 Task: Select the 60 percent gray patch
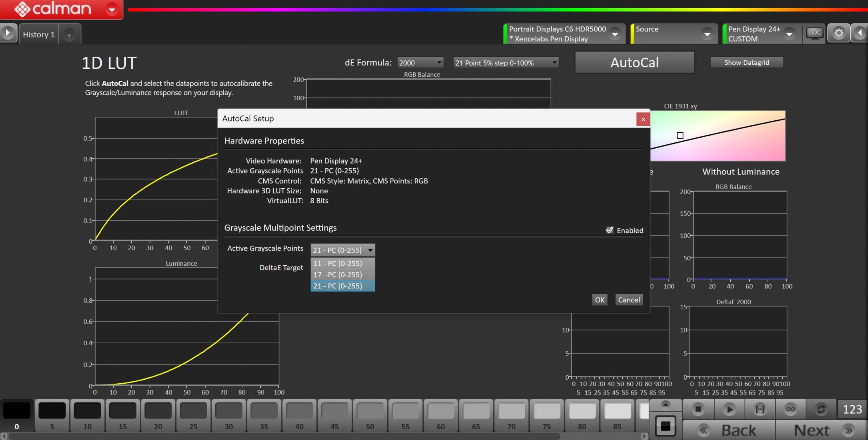pos(440,416)
